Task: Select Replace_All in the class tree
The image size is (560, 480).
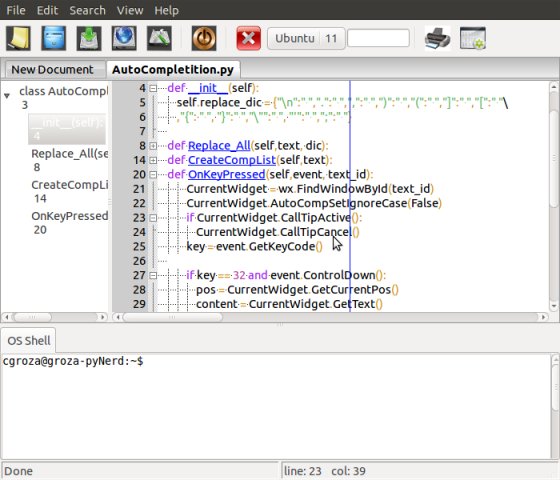Action: tap(69, 160)
